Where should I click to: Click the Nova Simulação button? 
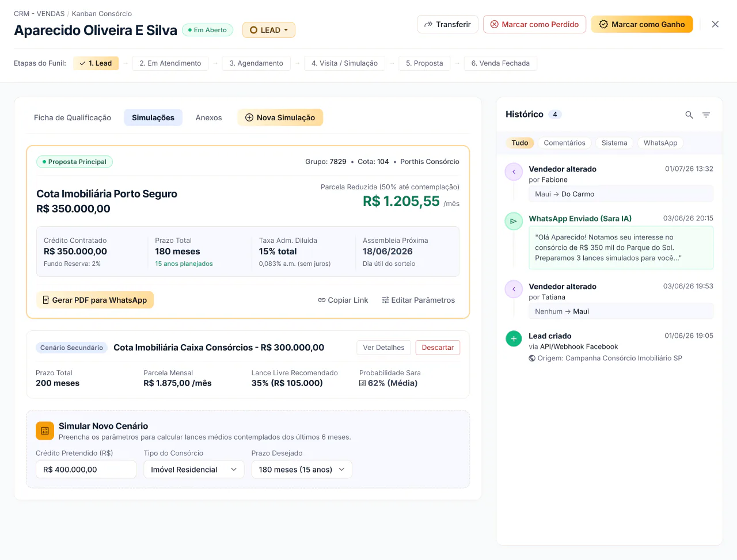280,117
